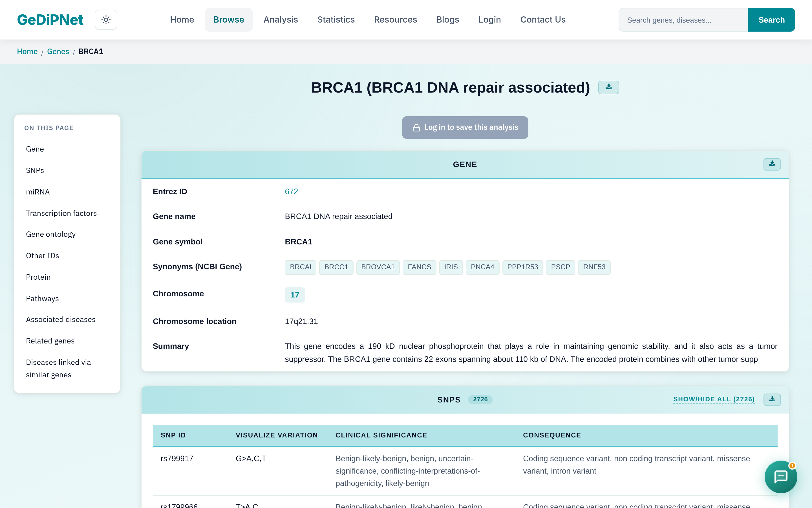Jump to Gene section in sidebar

[67, 149]
